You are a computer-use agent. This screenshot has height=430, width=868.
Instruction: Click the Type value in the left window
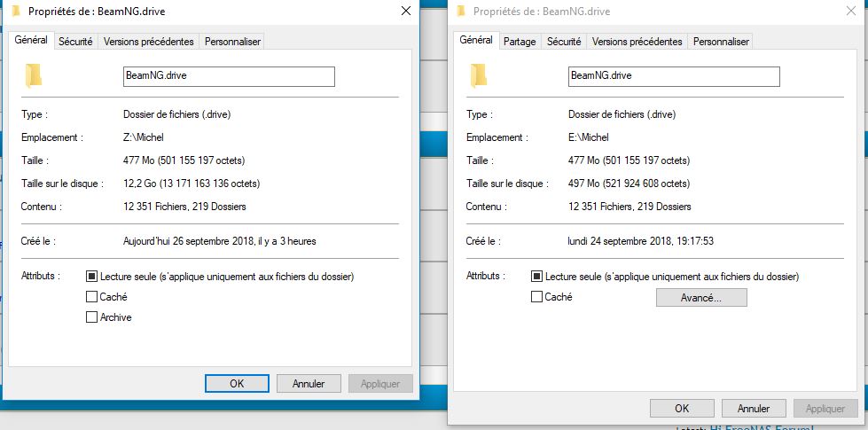[x=176, y=115]
